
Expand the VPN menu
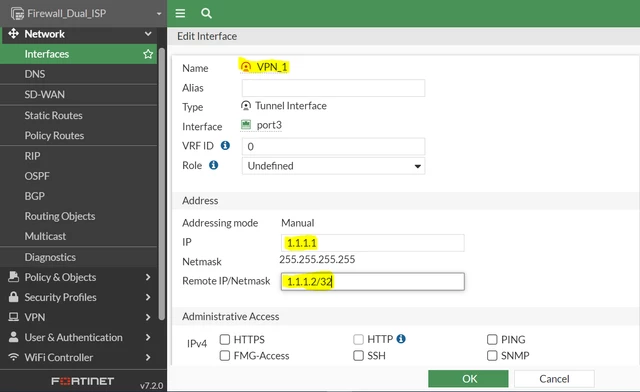[148, 317]
